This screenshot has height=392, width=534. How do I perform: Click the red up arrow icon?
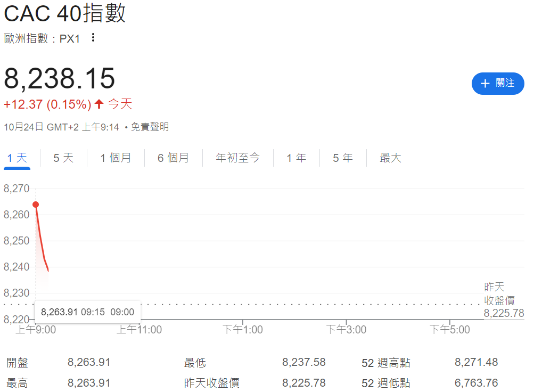click(x=99, y=104)
